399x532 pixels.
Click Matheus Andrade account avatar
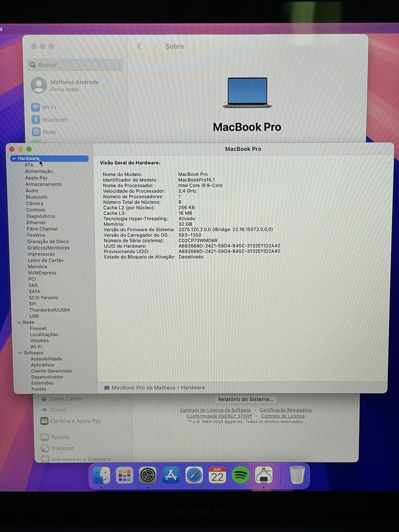click(x=39, y=85)
